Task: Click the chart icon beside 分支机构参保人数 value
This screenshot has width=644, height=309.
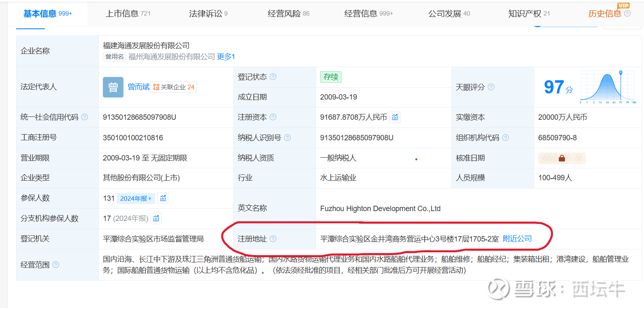Action: 156,218
